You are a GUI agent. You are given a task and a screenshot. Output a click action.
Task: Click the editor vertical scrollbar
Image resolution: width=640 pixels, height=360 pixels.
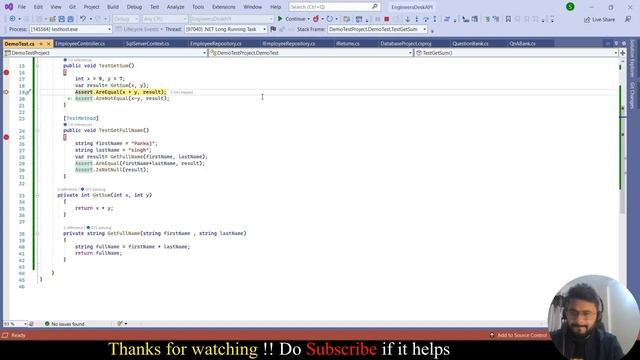click(622, 188)
